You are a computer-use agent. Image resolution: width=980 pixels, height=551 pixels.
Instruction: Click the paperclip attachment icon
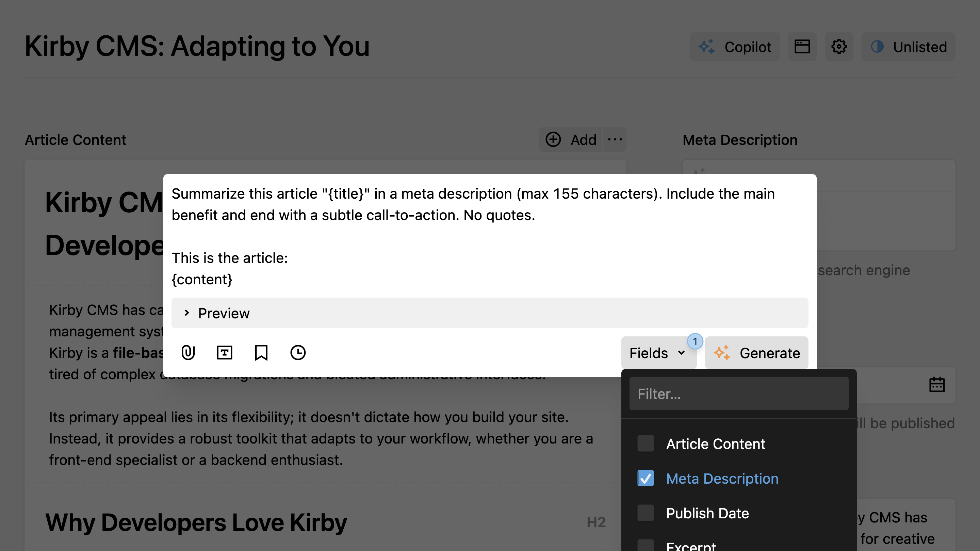[x=188, y=352]
